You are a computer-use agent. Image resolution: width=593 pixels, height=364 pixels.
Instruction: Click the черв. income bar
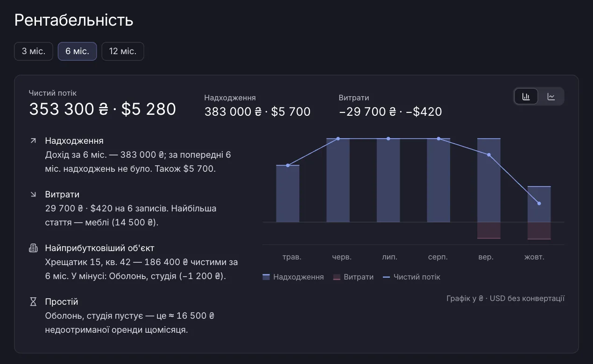338,180
